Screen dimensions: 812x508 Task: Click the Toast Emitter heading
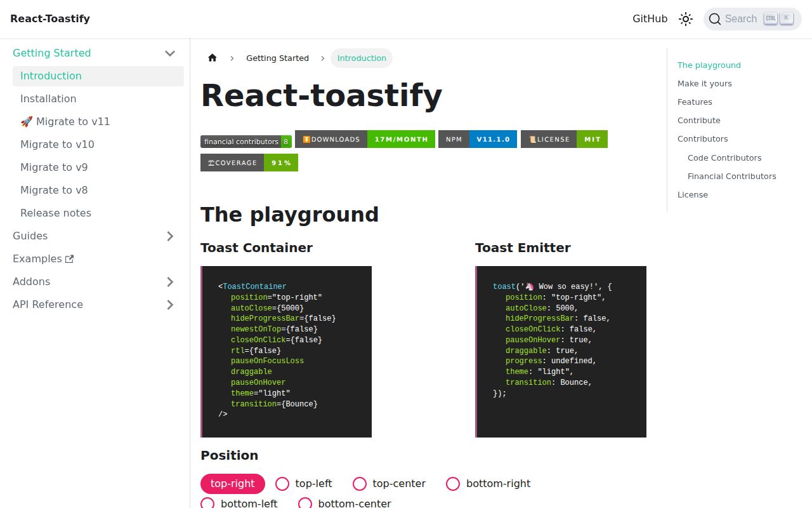(523, 248)
